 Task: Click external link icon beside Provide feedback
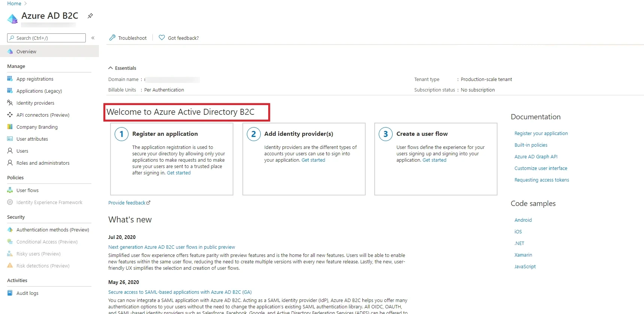pos(148,203)
